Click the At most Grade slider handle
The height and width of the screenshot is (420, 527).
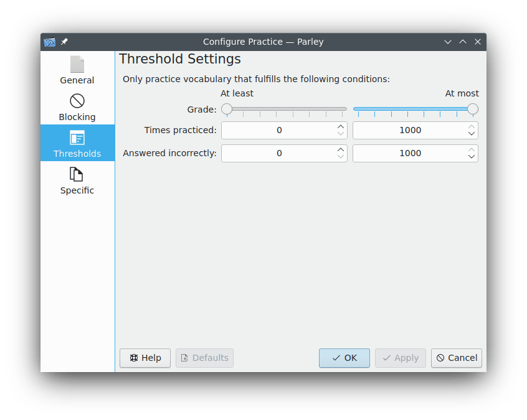[473, 109]
